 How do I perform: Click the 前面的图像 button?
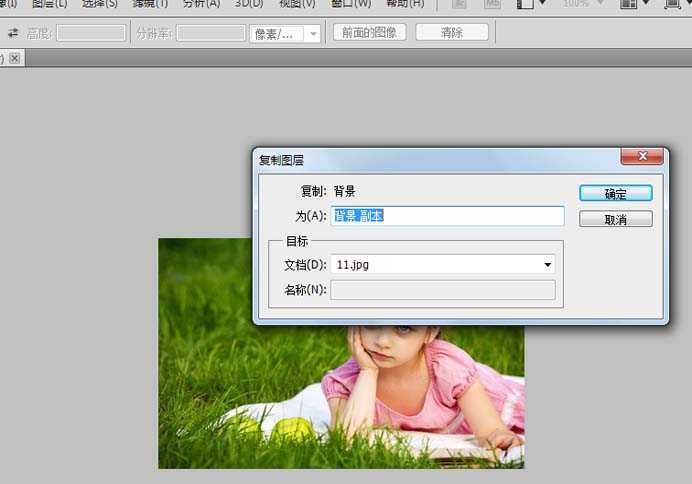pos(369,33)
